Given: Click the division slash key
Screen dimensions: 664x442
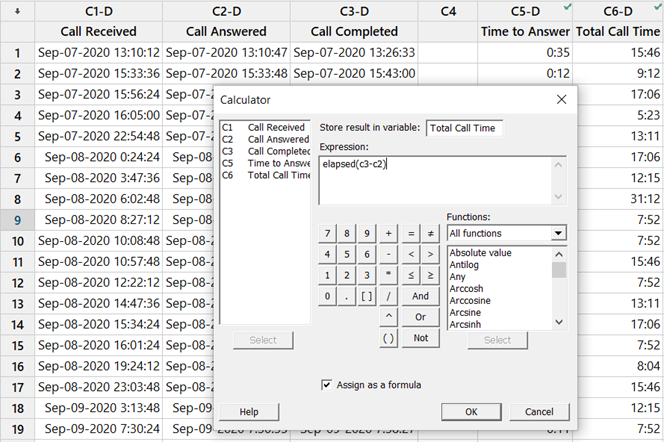Looking at the screenshot, I should [388, 296].
